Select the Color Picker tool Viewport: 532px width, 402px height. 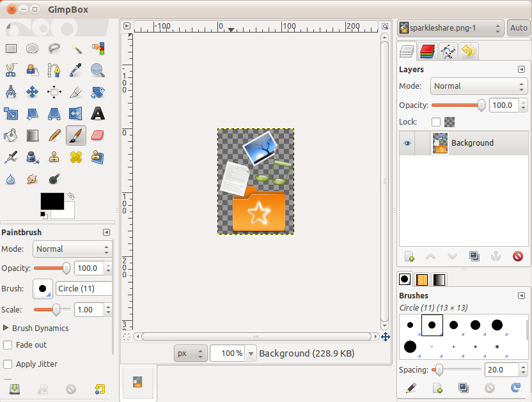click(x=75, y=70)
